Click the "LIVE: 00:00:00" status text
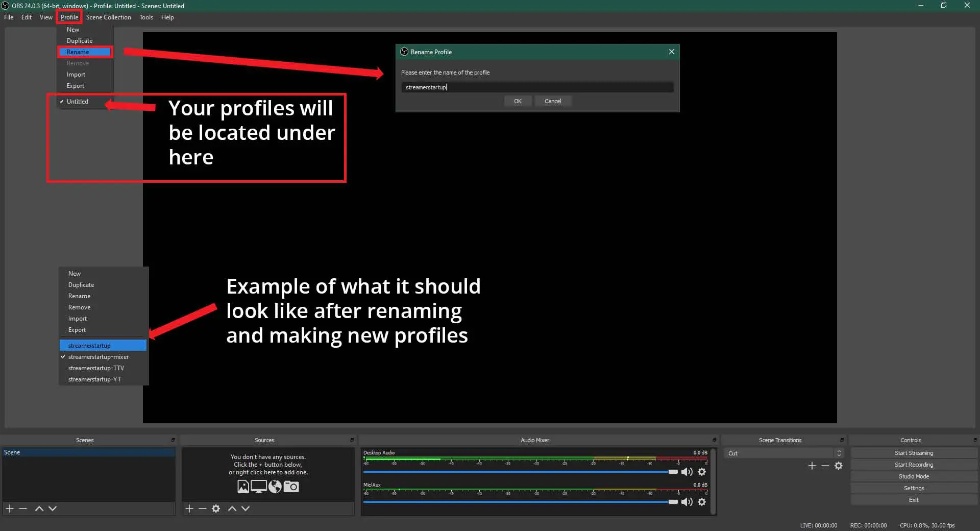The image size is (980, 531). pyautogui.click(x=818, y=525)
